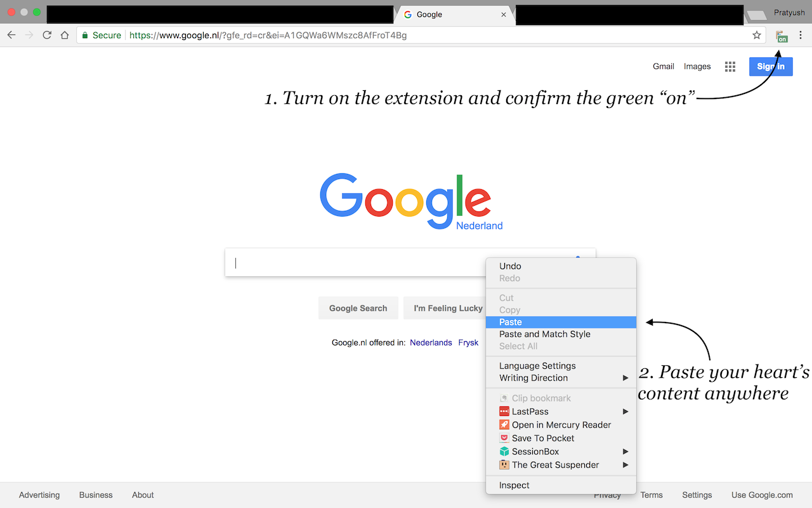Choose Inspect from the context menu
The width and height of the screenshot is (812, 508).
pyautogui.click(x=561, y=485)
